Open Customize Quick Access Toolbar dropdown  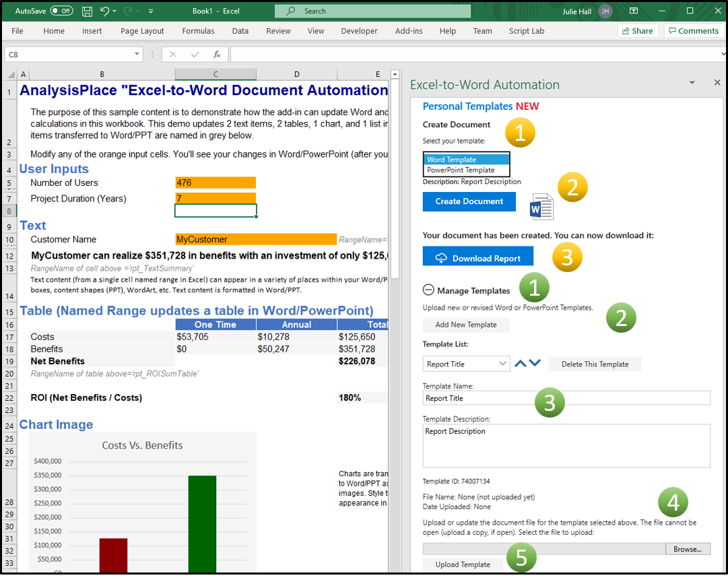pyautogui.click(x=151, y=11)
